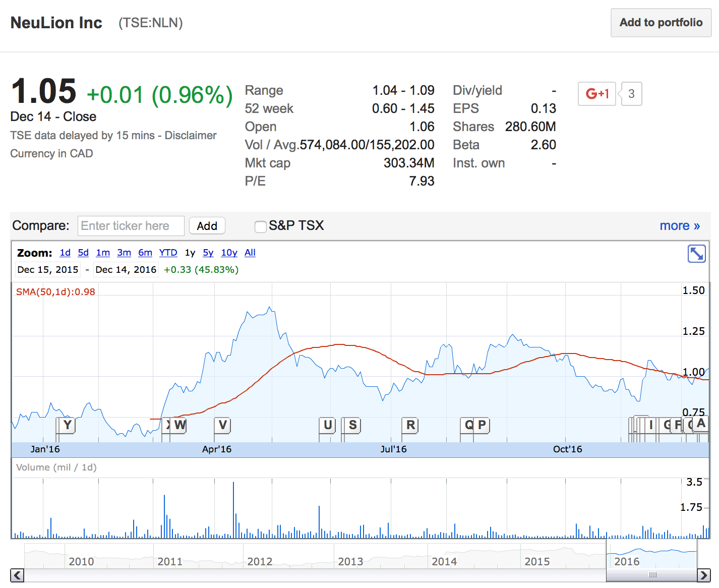Open the Disclaimer link

click(x=191, y=135)
